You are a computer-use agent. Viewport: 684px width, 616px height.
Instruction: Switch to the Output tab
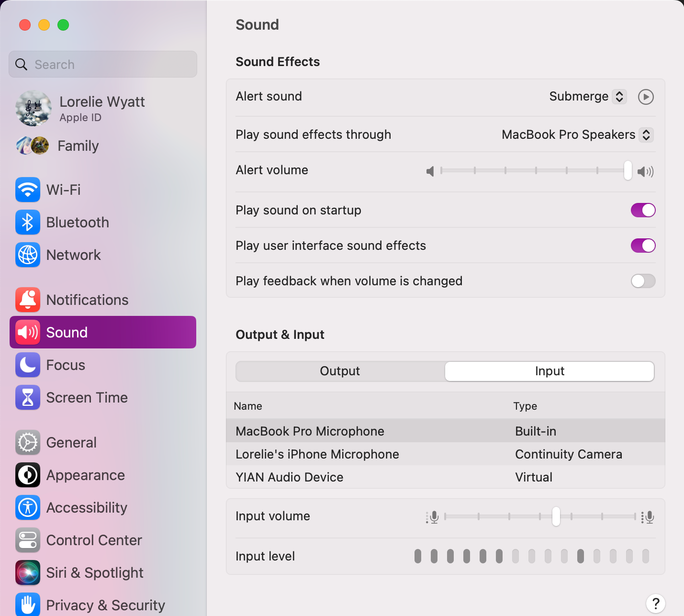(x=340, y=371)
